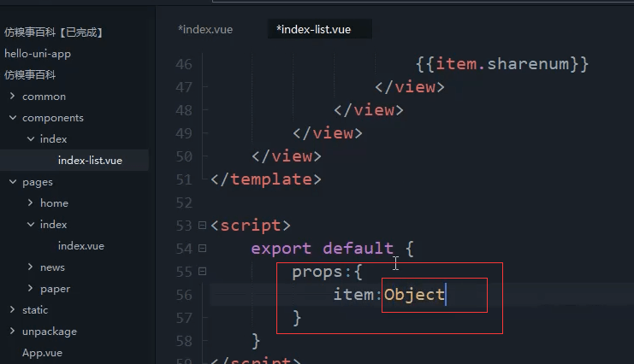Select the pages folder label
This screenshot has height=364, width=634.
[x=37, y=182]
